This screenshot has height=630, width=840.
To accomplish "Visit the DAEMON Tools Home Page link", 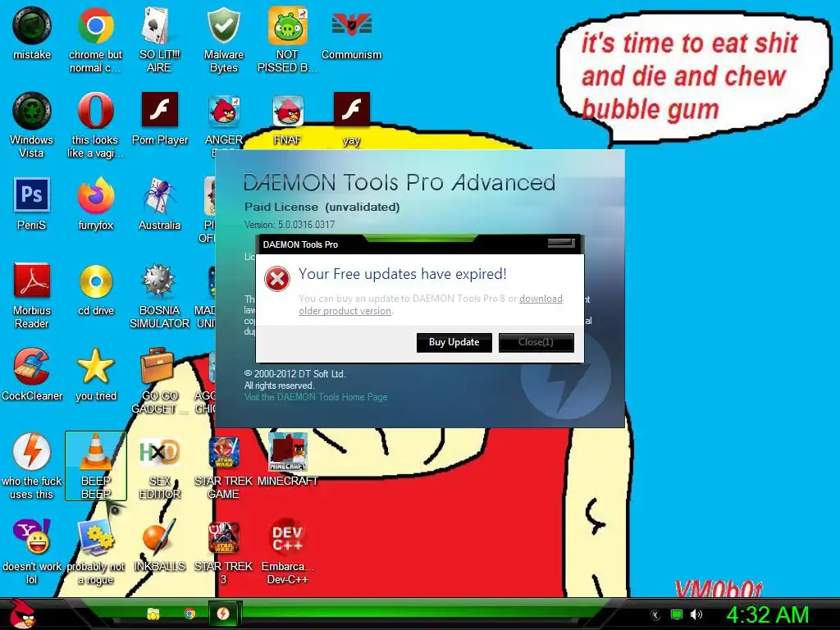I will 316,397.
